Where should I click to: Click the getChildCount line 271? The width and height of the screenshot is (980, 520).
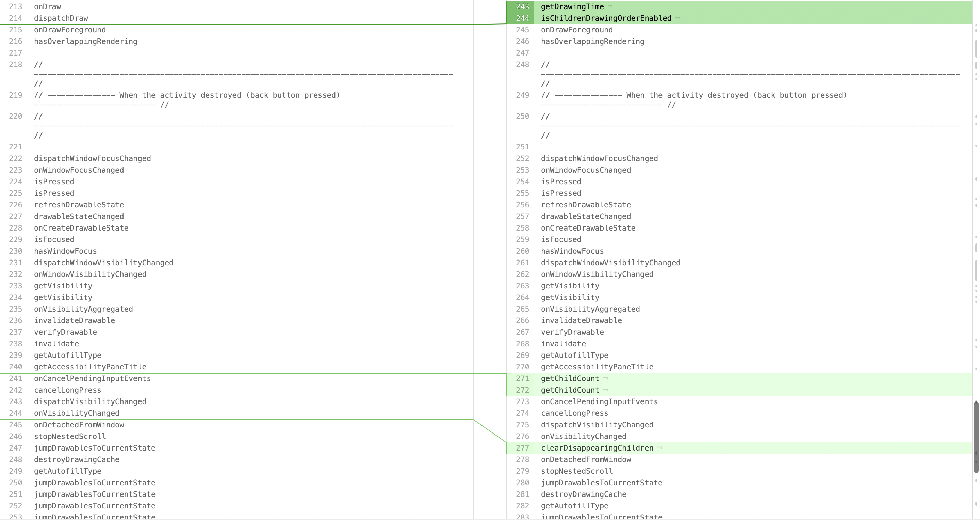(x=570, y=378)
